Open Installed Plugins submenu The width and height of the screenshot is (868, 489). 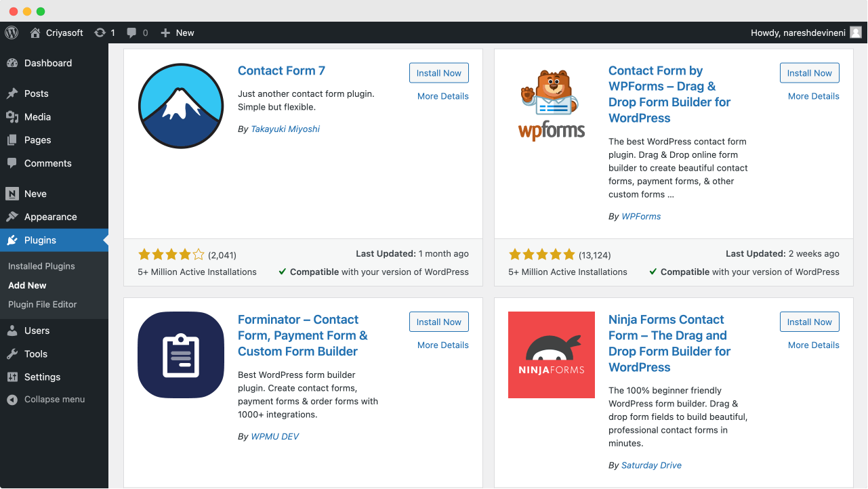[x=41, y=266]
